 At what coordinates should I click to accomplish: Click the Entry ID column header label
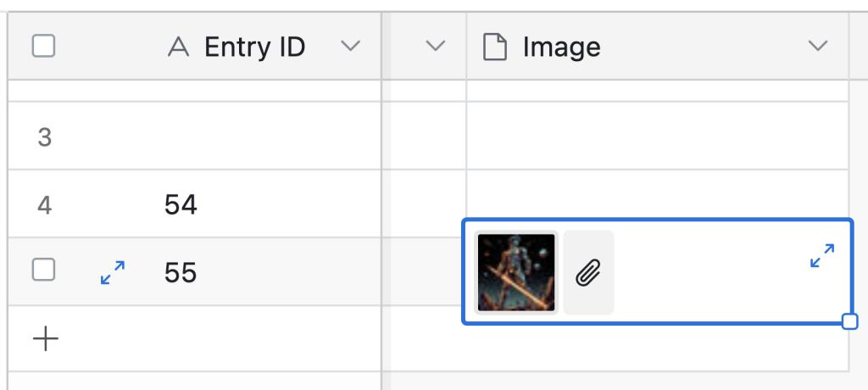coord(254,47)
